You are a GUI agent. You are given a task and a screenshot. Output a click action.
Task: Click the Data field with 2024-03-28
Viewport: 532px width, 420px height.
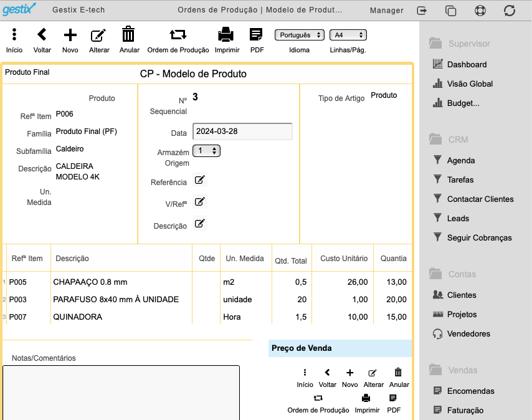(242, 131)
